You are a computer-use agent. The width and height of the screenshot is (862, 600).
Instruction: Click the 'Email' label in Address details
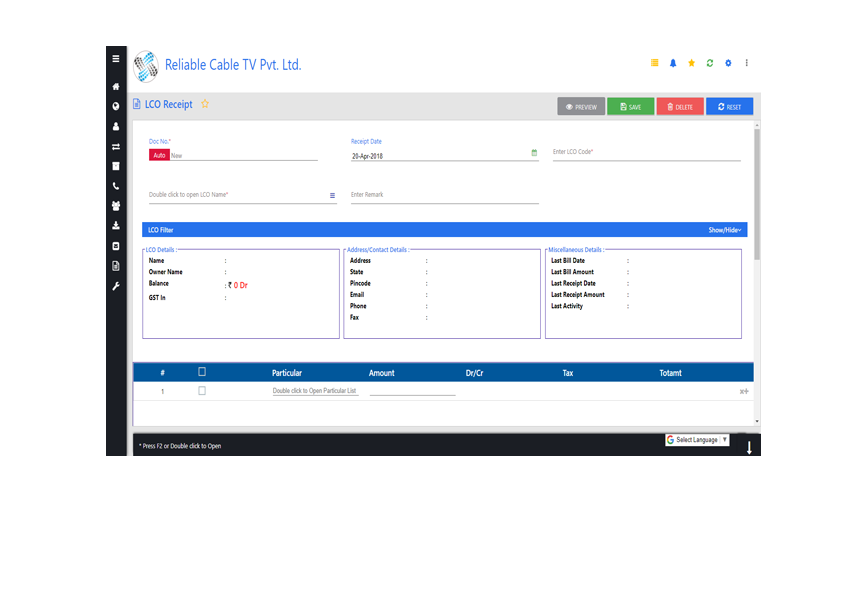tap(357, 295)
